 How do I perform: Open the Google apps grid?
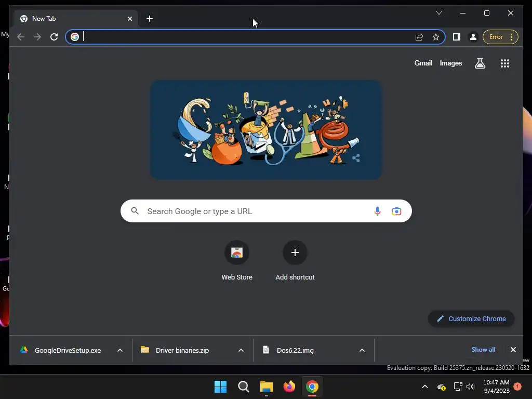505,63
